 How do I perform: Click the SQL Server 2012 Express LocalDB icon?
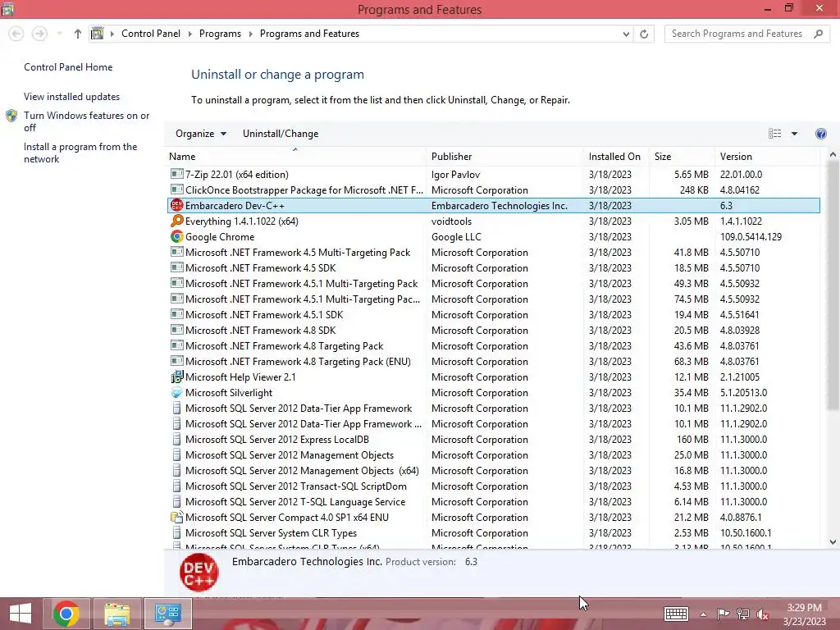177,440
